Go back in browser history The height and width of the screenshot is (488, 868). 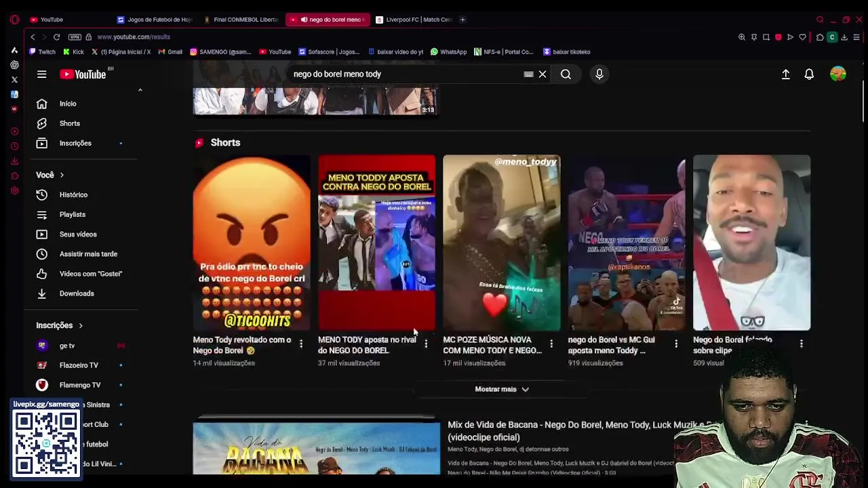pos(33,37)
